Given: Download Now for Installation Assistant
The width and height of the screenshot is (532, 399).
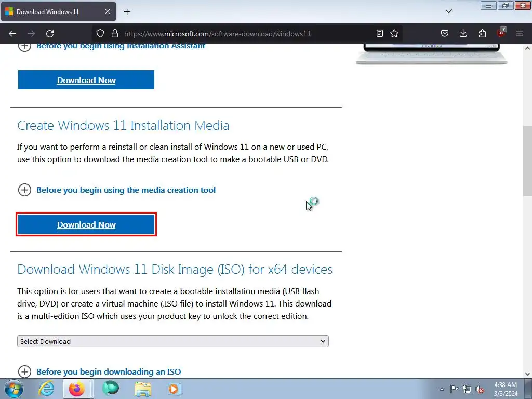Looking at the screenshot, I should (86, 80).
